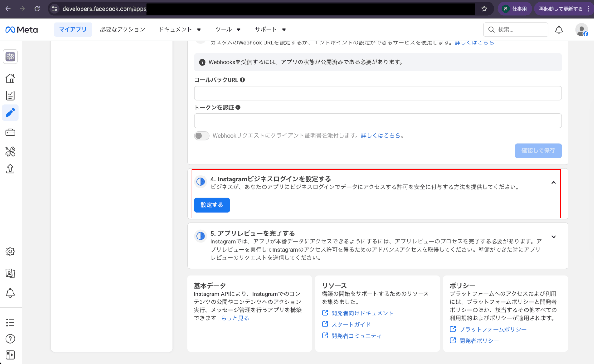
Task: Open the ドキュメント dropdown menu
Action: [180, 29]
